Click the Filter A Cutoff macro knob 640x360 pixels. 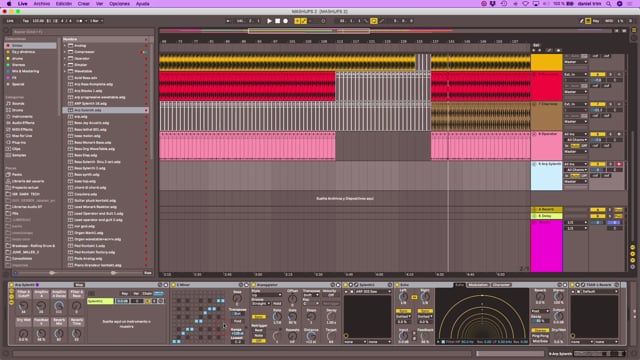[x=23, y=306]
